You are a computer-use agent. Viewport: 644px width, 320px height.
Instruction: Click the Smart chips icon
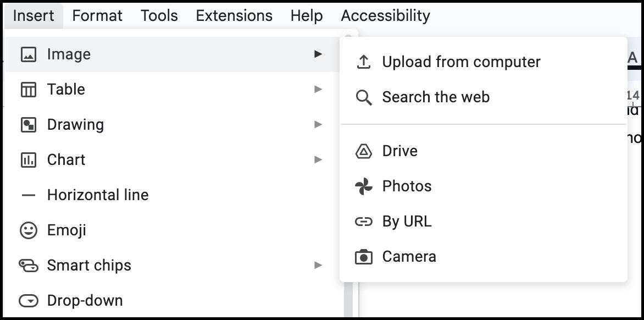point(29,266)
